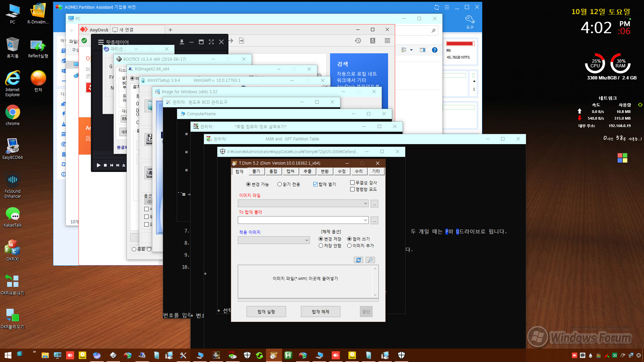Open AnyDesk session history icon
This screenshot has width=644, height=362.
tap(358, 41)
